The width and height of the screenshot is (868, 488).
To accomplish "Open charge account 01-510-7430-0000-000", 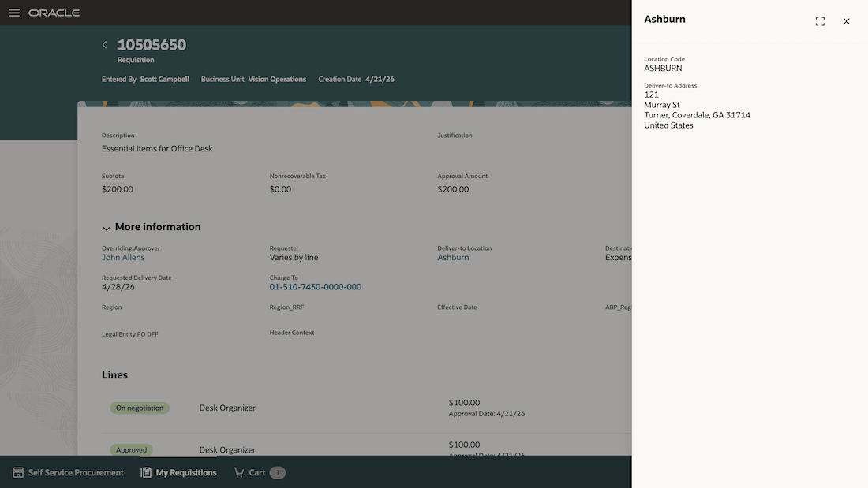I will coord(316,287).
